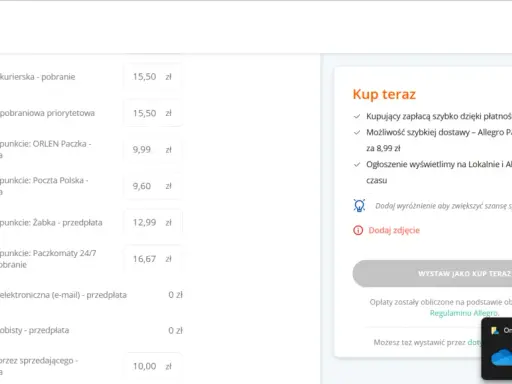Image resolution: width=512 pixels, height=384 pixels.
Task: Edit the Poczta Polska price 9,60
Action: pyautogui.click(x=153, y=186)
